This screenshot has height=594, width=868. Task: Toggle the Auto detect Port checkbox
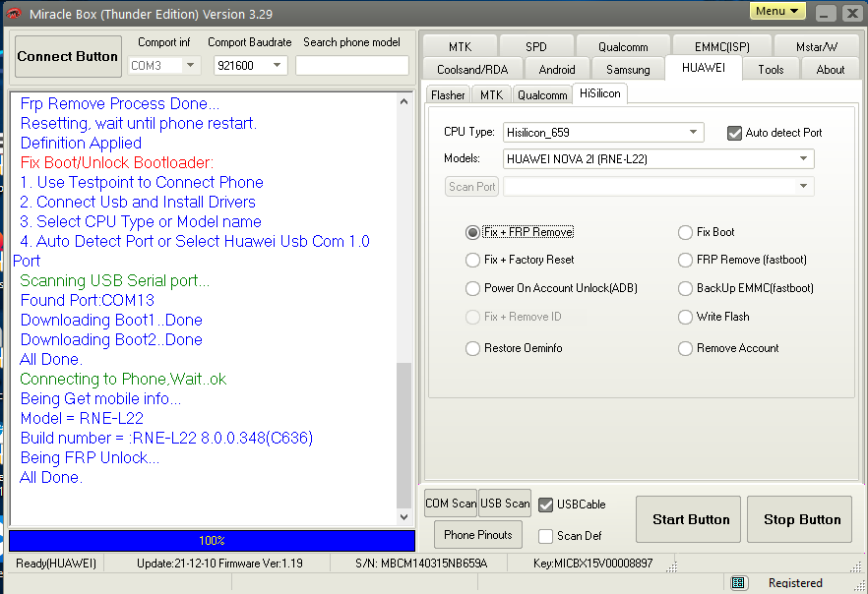coord(734,133)
